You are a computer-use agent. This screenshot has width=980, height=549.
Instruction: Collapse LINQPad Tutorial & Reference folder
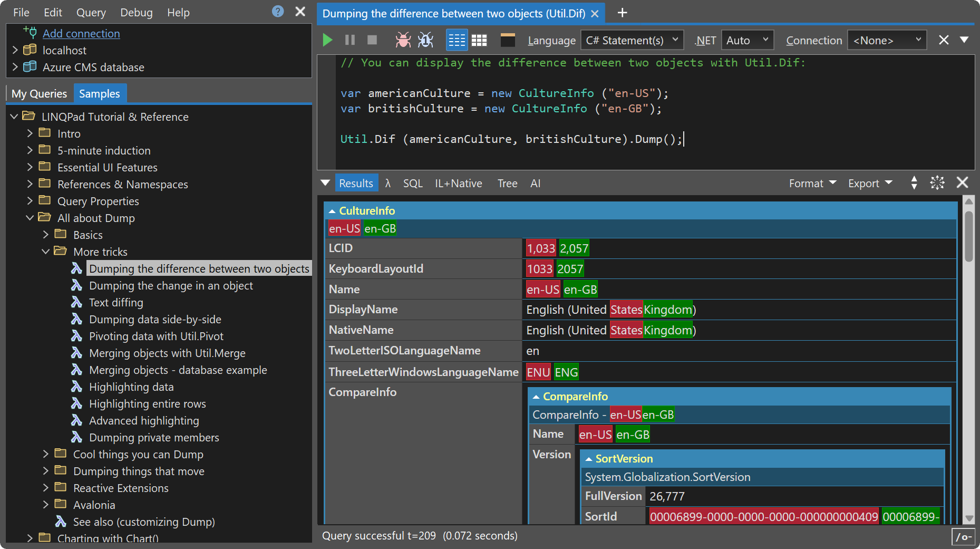click(x=14, y=117)
